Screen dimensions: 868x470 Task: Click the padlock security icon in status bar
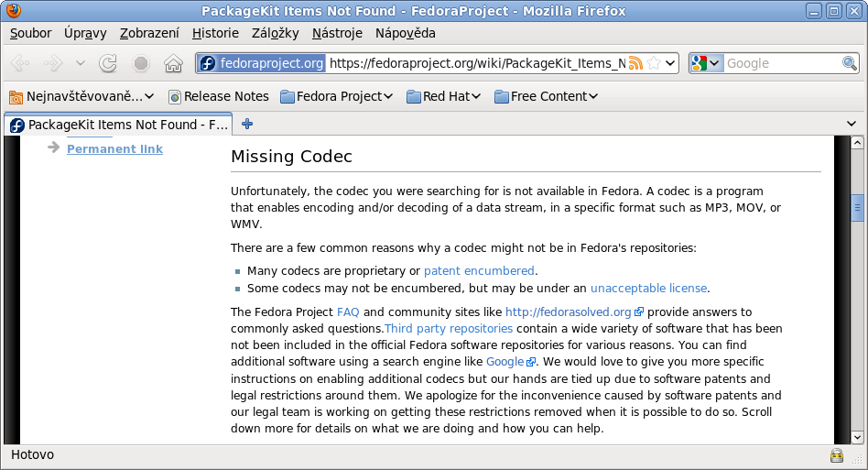pyautogui.click(x=837, y=455)
